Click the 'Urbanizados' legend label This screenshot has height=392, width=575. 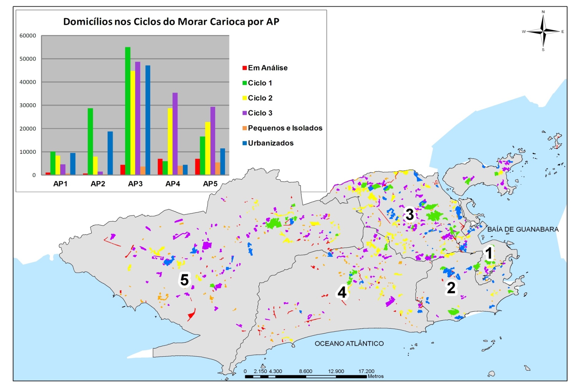coord(271,143)
